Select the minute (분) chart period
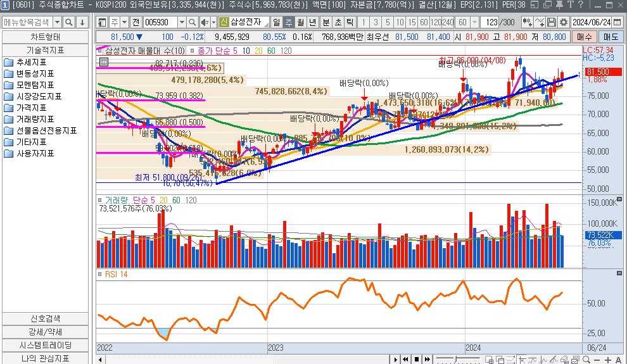 (326, 23)
